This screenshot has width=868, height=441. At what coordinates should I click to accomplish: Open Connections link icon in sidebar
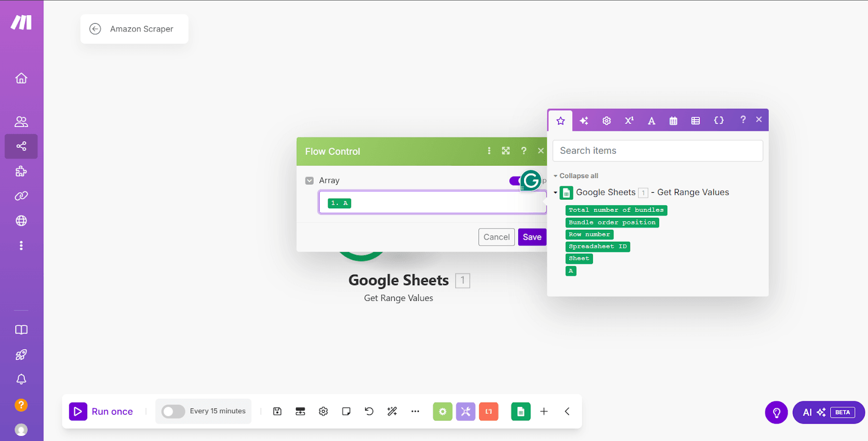[x=21, y=196]
